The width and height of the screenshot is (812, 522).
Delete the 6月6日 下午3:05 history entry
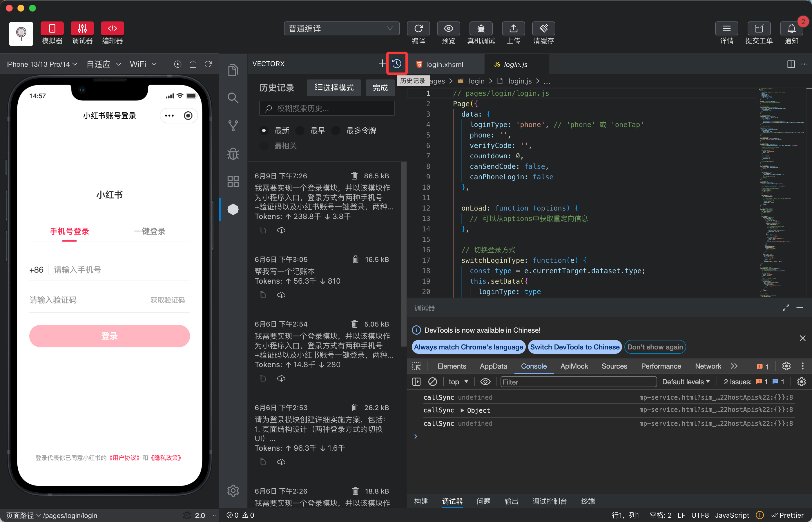click(x=355, y=259)
